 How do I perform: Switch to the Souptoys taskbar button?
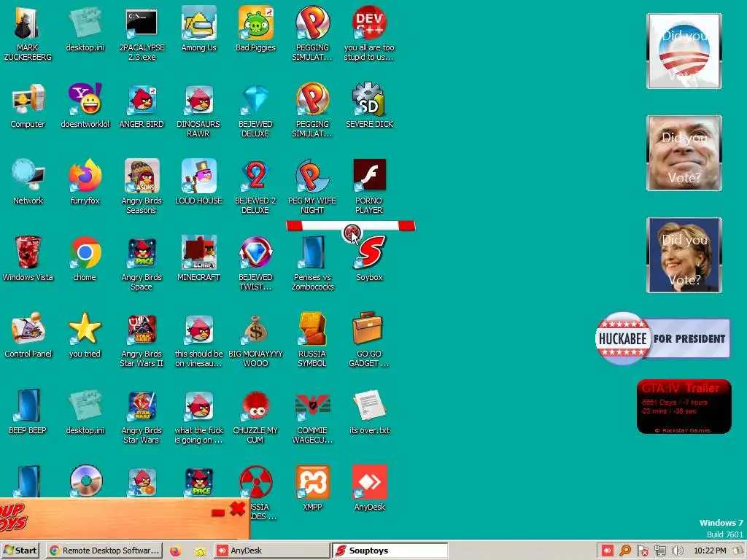(x=390, y=551)
